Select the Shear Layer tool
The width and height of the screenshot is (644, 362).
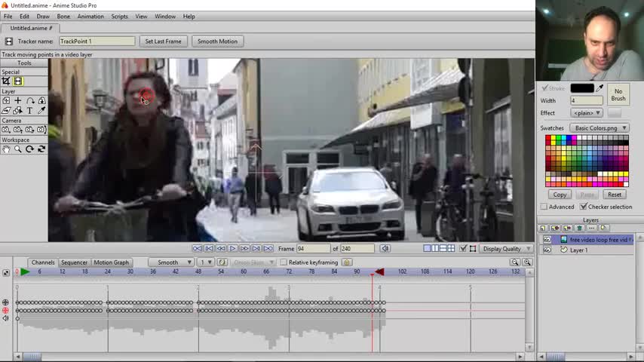point(6,111)
